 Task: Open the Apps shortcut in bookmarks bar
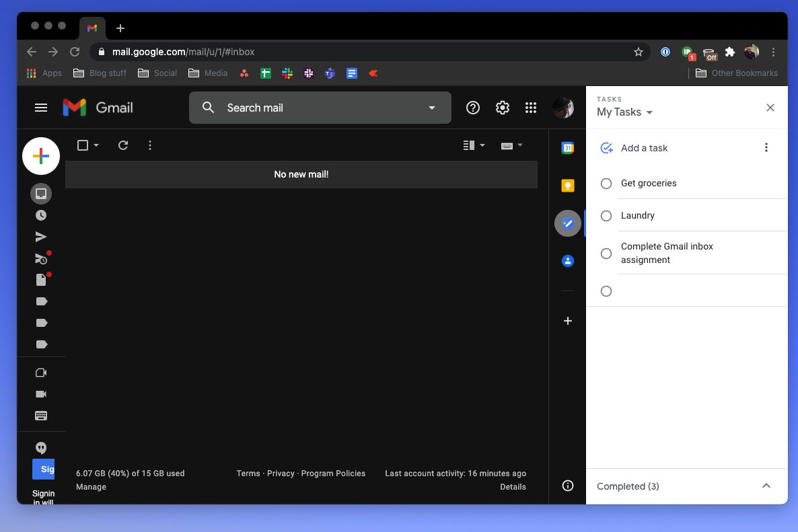44,73
